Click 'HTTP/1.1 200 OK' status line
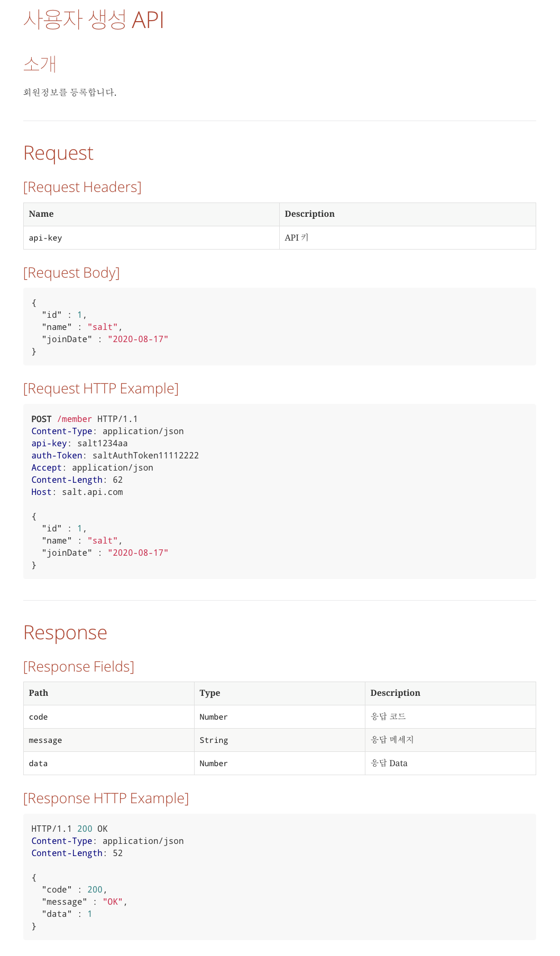Image resolution: width=560 pixels, height=956 pixels. pyautogui.click(x=69, y=829)
